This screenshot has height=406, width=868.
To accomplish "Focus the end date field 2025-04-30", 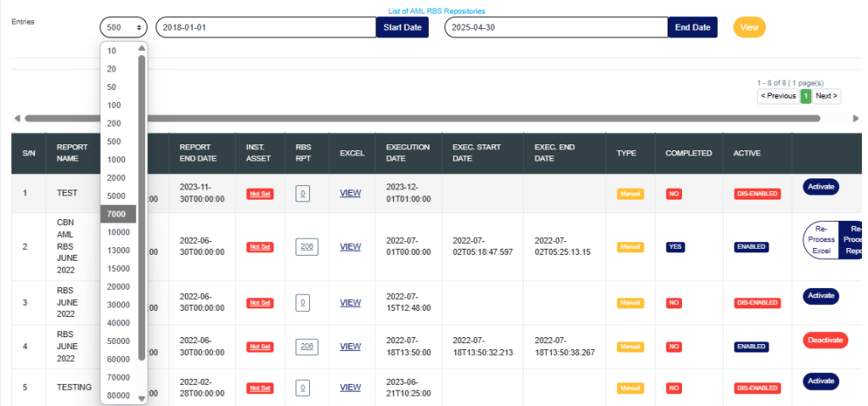I will pyautogui.click(x=555, y=27).
